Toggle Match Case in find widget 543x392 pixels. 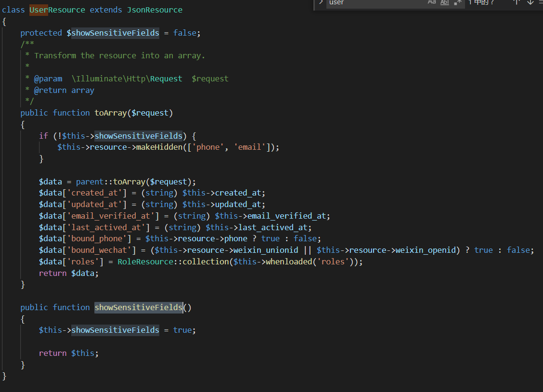coord(431,2)
